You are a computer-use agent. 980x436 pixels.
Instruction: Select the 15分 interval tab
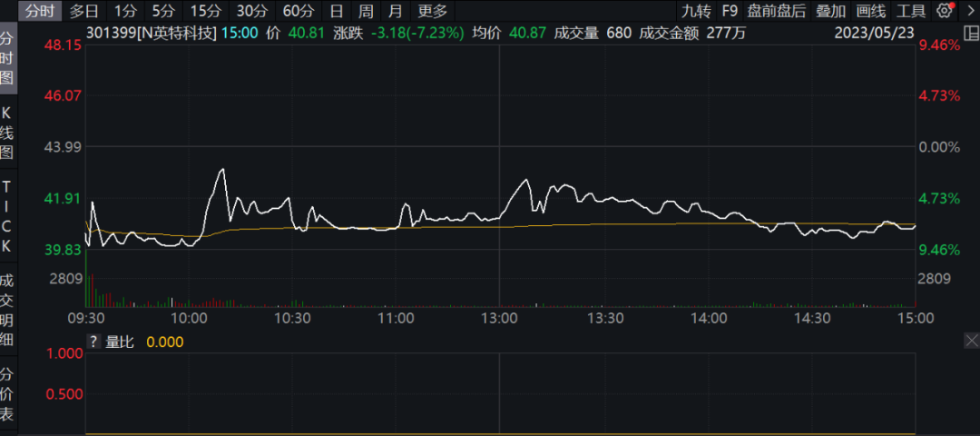click(x=206, y=11)
